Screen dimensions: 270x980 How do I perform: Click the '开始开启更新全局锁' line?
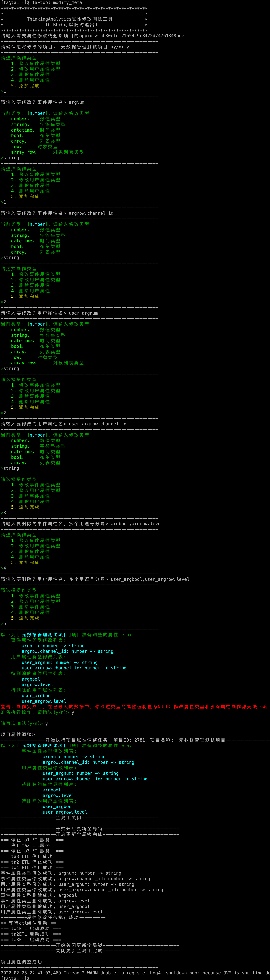click(x=90, y=829)
